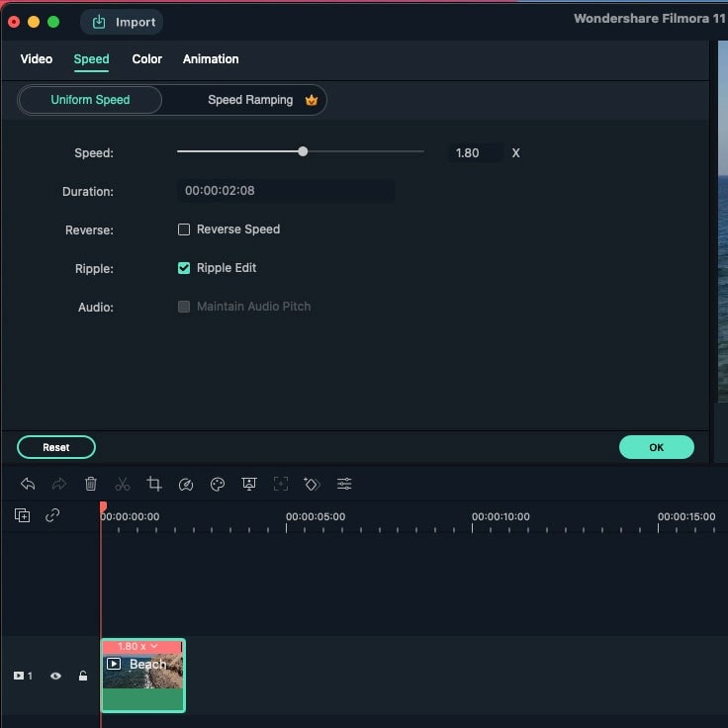Open the edit adjustments sliders icon

(x=344, y=484)
